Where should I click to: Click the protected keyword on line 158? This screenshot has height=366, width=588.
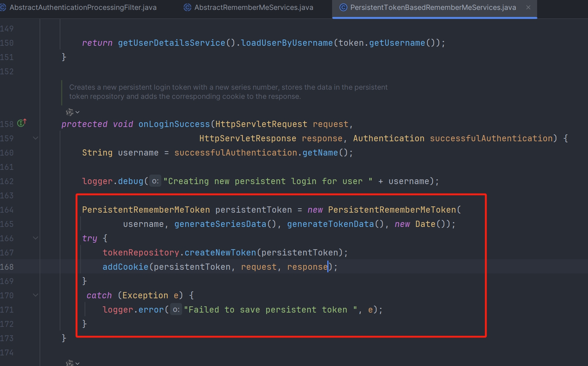point(85,124)
